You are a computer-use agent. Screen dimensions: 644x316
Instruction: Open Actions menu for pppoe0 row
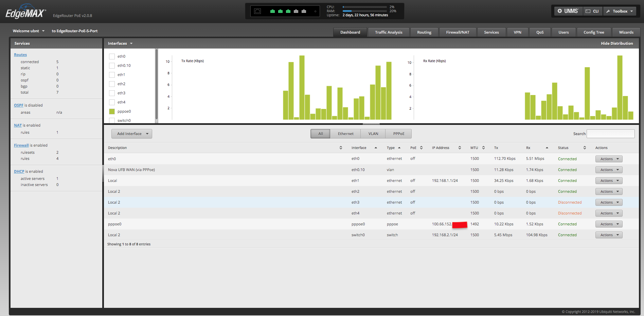coord(609,224)
